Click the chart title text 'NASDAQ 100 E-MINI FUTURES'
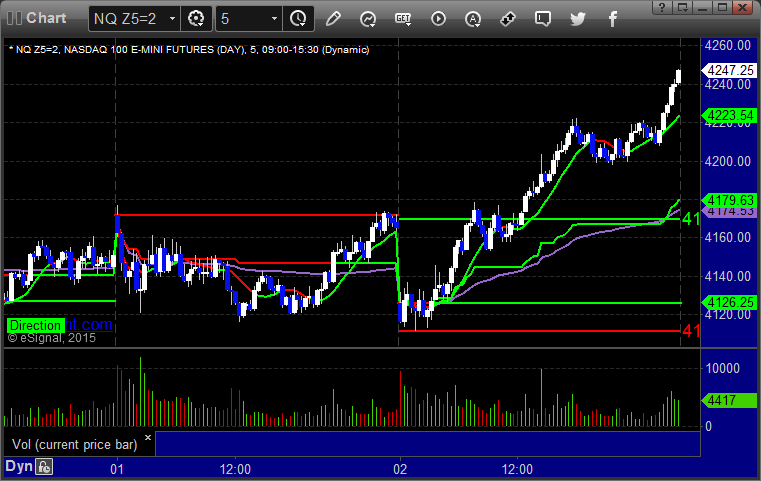761x481 pixels. [139, 50]
